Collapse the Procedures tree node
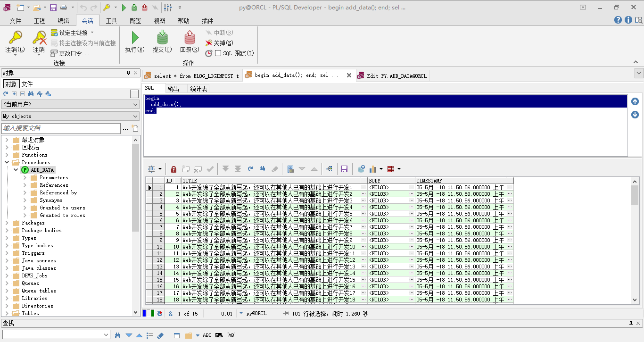Screen dimensions: 644x342 [7, 162]
